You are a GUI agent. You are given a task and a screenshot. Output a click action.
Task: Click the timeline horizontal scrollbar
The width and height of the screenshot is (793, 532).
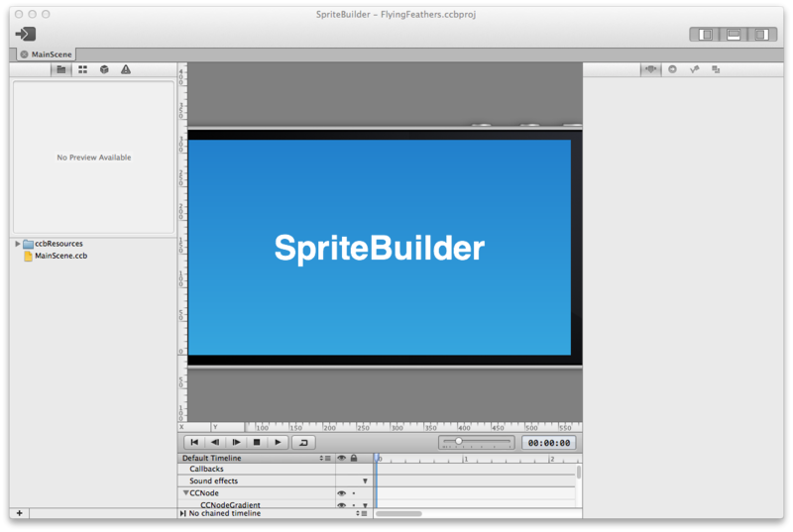[x=398, y=514]
